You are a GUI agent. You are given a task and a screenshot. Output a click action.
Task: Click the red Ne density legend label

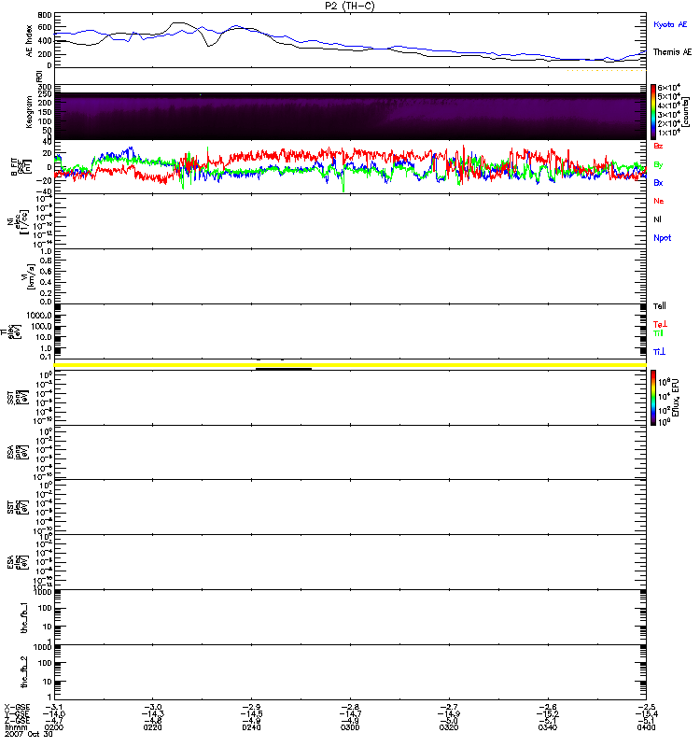pyautogui.click(x=659, y=201)
